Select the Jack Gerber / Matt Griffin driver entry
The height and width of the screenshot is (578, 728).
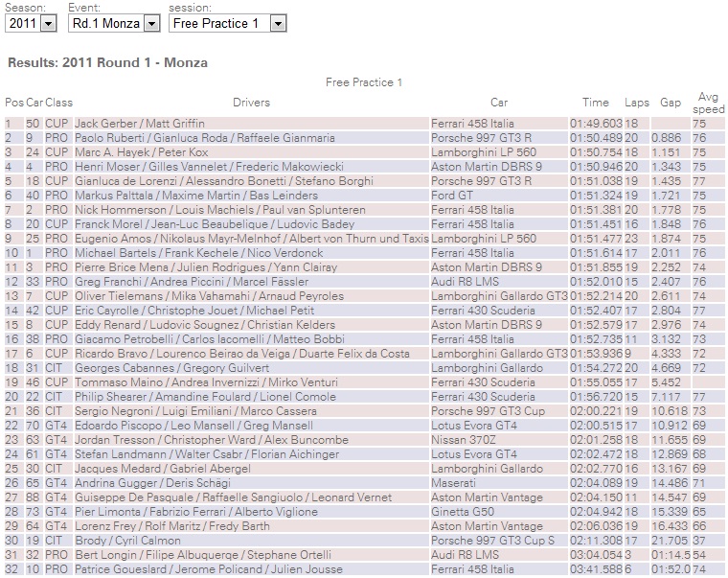[x=139, y=124]
